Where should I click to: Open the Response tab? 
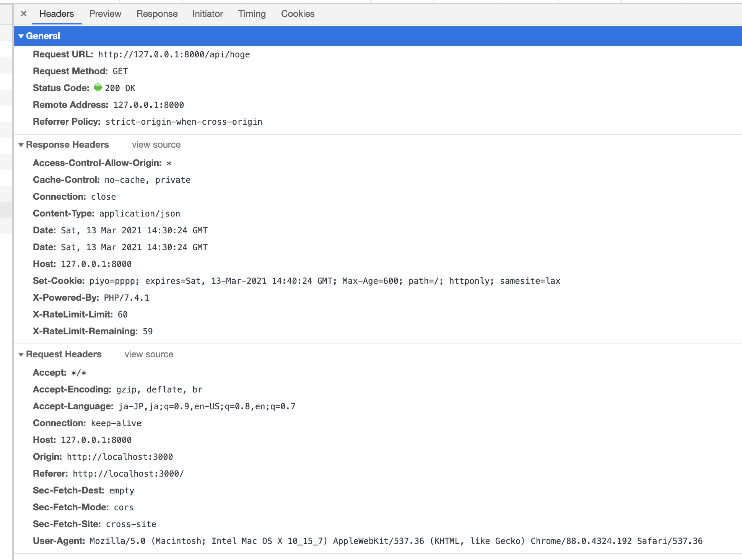click(157, 14)
